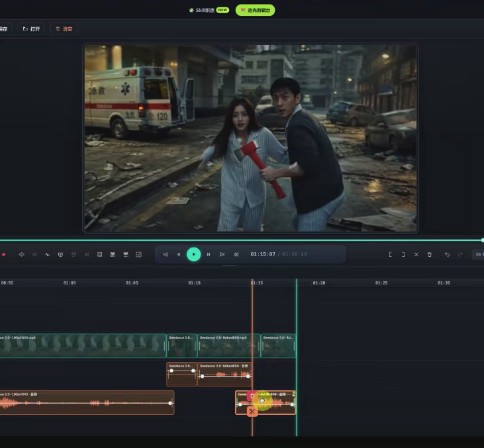Click the green preview progress bar handle
Image resolution: width=484 pixels, height=448 pixels.
tap(483, 240)
